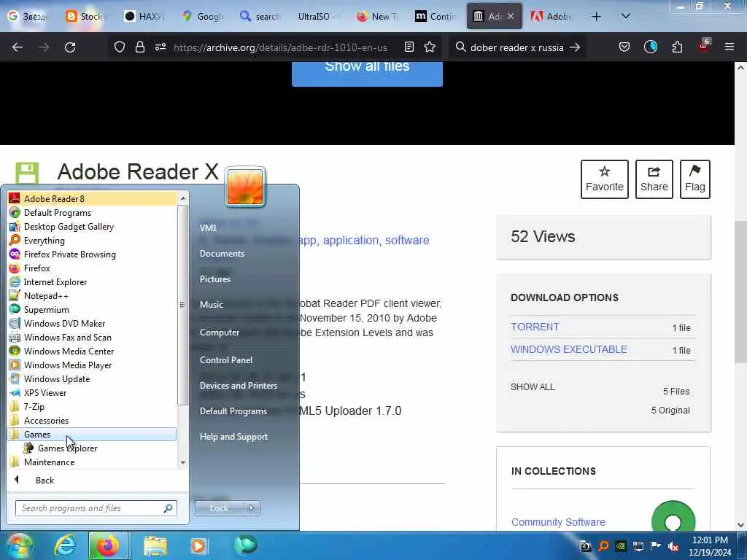
Task: Launch Everything search program
Action: point(91,240)
